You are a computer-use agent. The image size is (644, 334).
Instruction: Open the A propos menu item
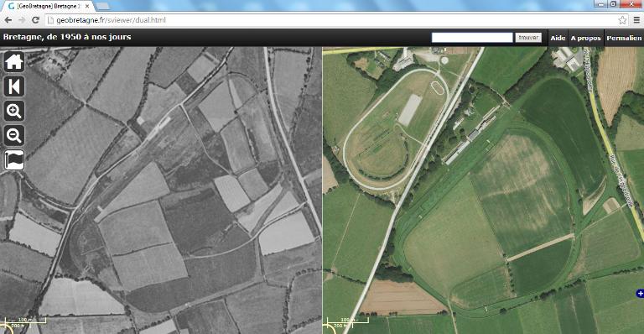point(585,38)
